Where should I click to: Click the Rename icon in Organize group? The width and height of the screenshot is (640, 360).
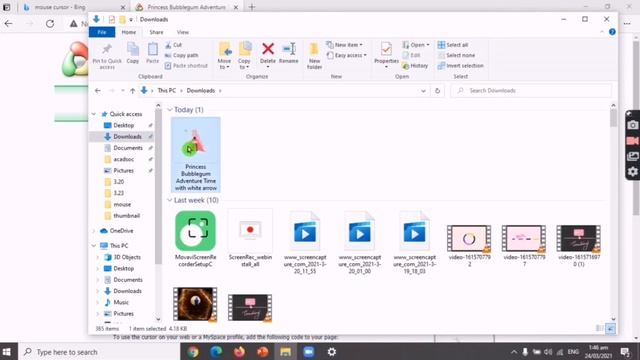[289, 49]
